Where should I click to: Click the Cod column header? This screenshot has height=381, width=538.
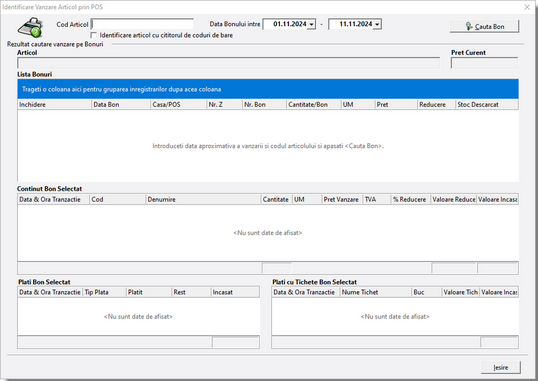118,199
